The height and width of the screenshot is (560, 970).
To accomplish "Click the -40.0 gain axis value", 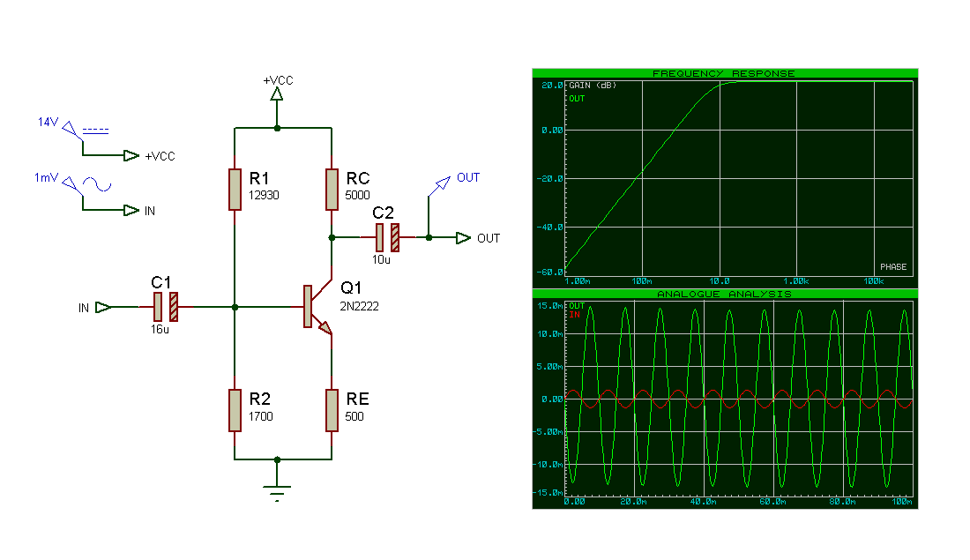I will tap(549, 228).
